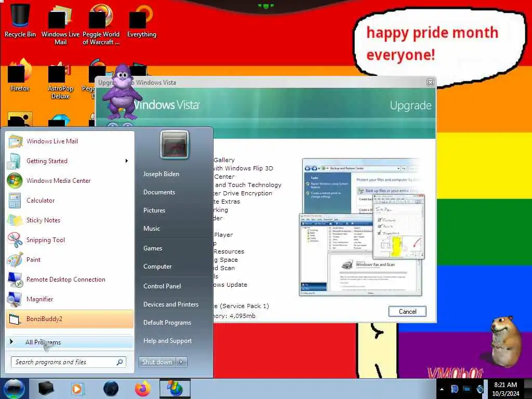Click Cancel in the Vista upgrade window
The image size is (532, 399).
(407, 312)
